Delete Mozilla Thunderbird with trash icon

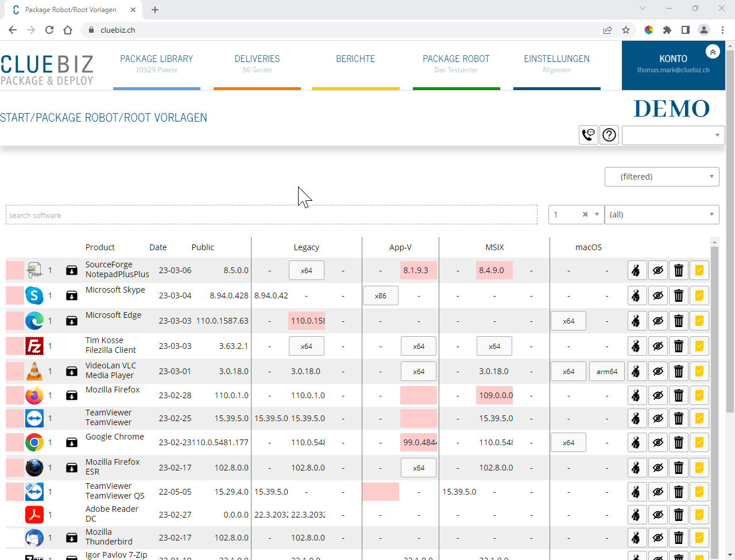click(x=678, y=538)
